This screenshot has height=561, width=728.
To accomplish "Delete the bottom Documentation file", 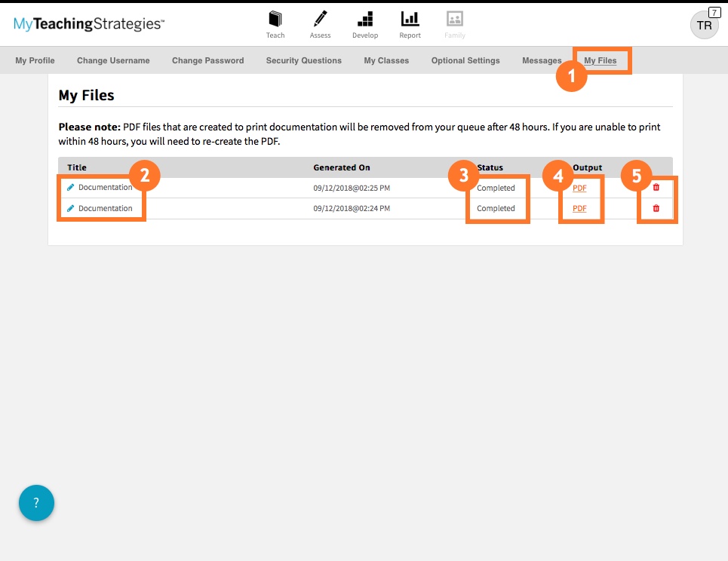I will click(x=656, y=208).
